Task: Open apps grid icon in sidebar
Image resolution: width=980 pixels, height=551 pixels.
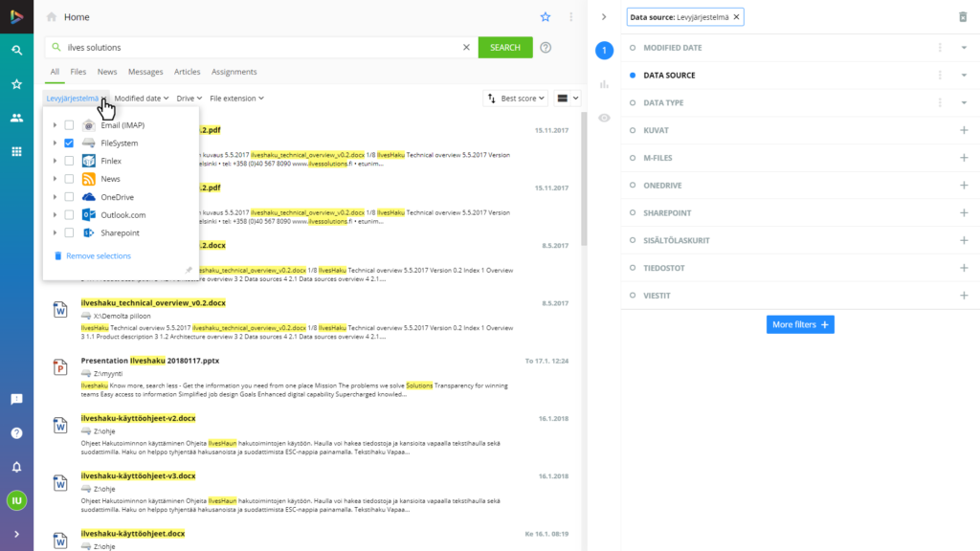Action: tap(17, 151)
